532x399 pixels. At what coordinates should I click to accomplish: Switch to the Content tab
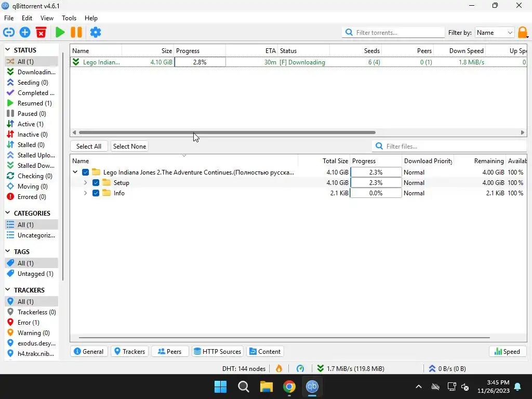coord(265,352)
